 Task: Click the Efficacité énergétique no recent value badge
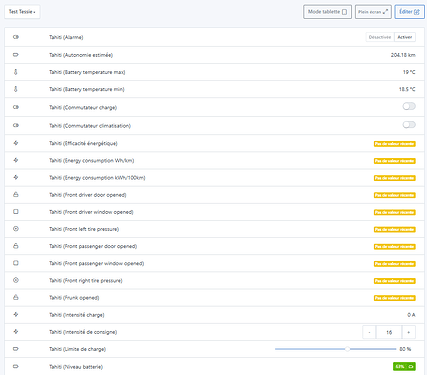click(395, 144)
